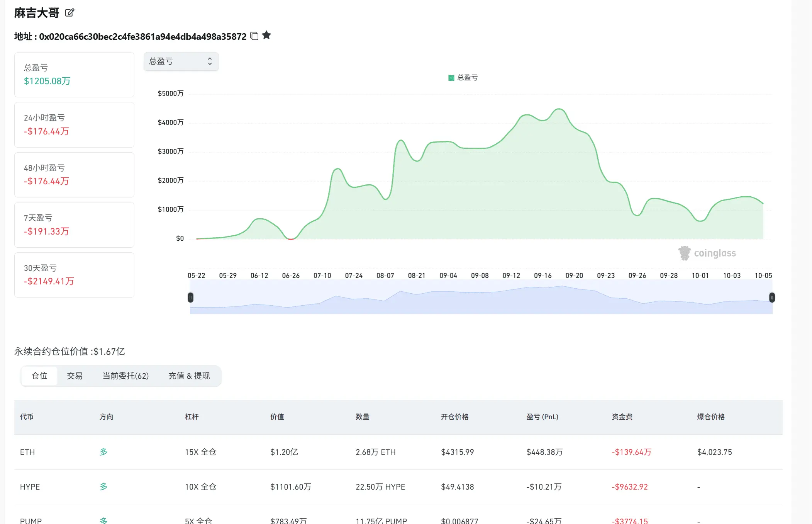Click the 30天盈亏 stat card
812x524 pixels.
tap(74, 275)
